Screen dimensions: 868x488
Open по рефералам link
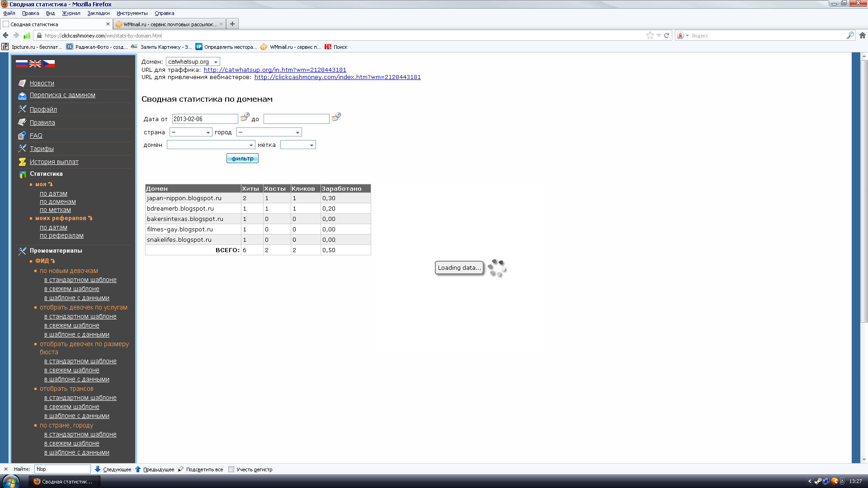pyautogui.click(x=61, y=235)
